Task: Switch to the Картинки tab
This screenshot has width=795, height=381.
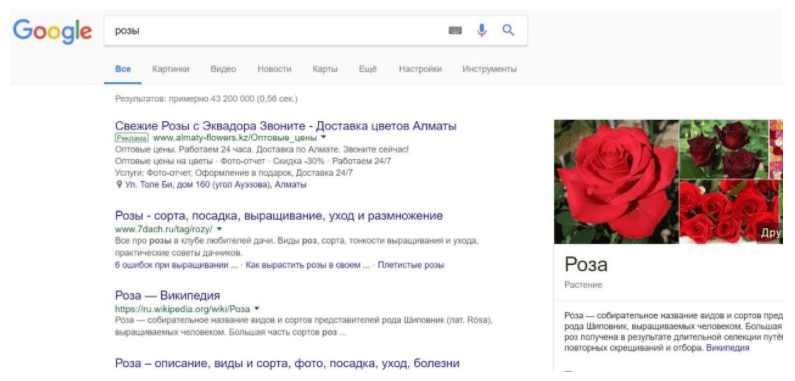Action: (x=171, y=69)
